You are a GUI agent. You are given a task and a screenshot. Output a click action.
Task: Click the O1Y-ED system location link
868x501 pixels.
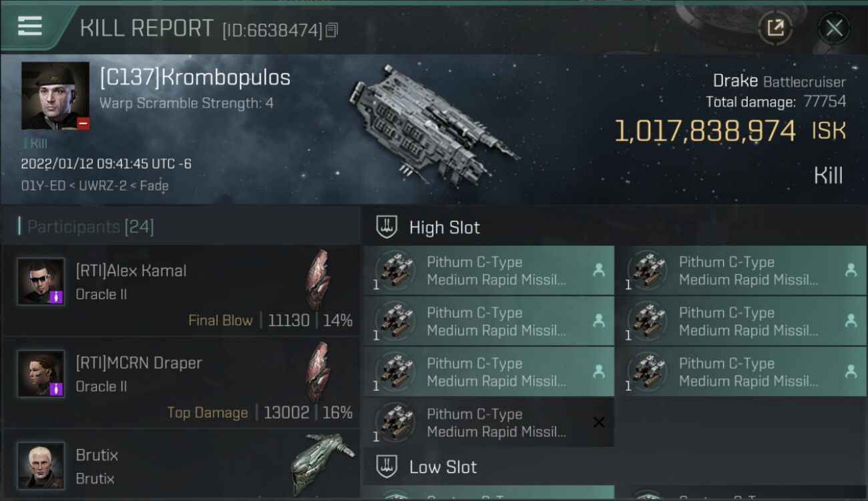click(x=41, y=186)
